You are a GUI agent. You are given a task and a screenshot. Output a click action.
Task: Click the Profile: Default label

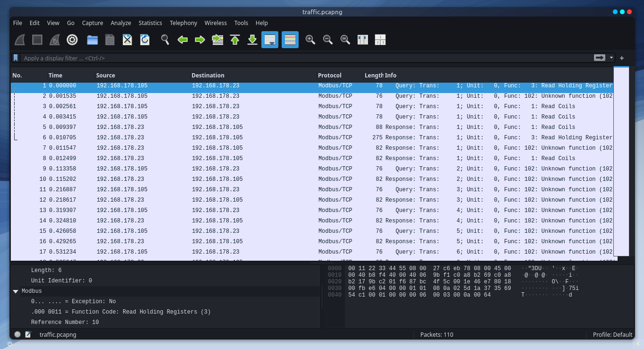[x=612, y=334]
